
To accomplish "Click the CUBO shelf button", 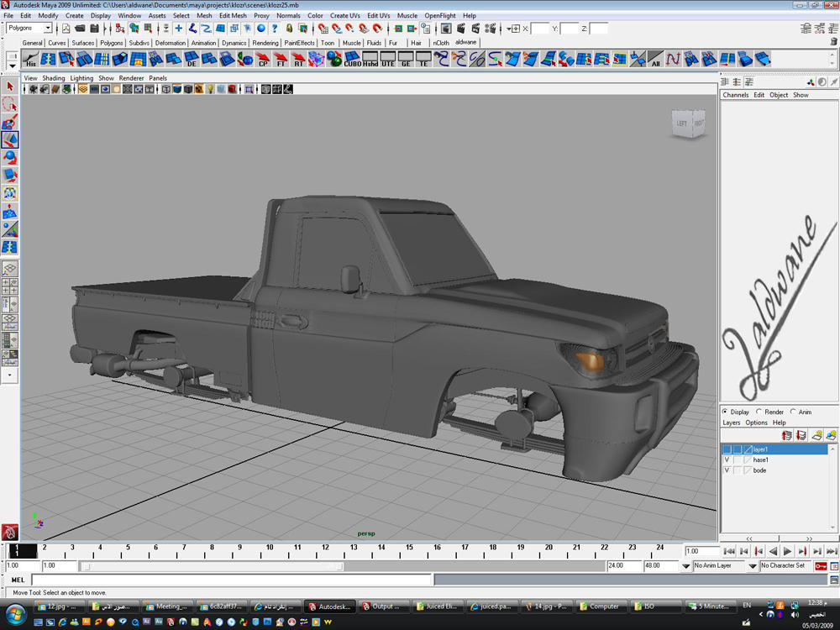I will [x=352, y=59].
